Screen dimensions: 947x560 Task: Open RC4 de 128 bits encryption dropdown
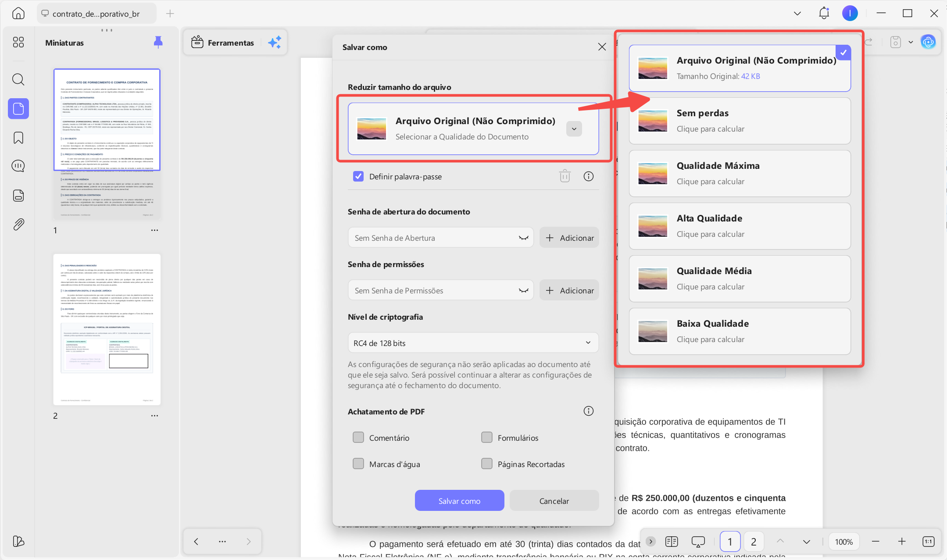point(473,343)
